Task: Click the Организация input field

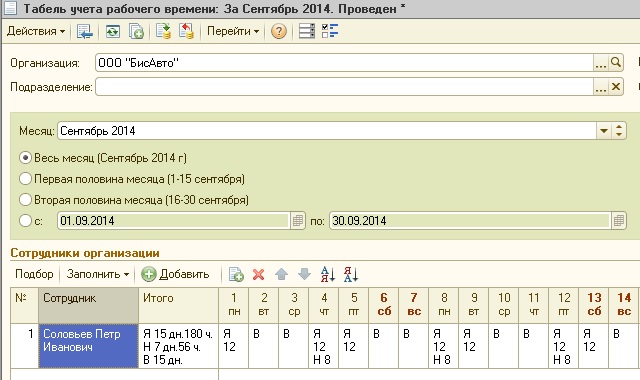Action: 344,63
